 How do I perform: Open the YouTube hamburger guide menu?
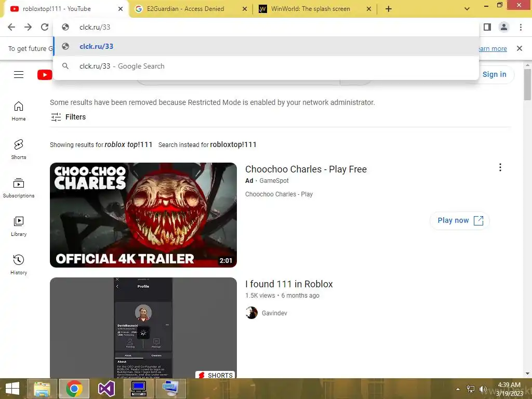[19, 75]
